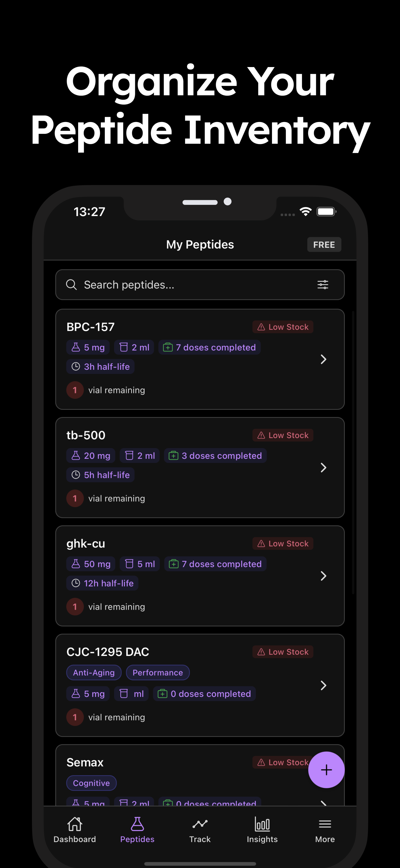
Task: Open CJC-1295 DAC using its chevron arrow
Action: (323, 685)
